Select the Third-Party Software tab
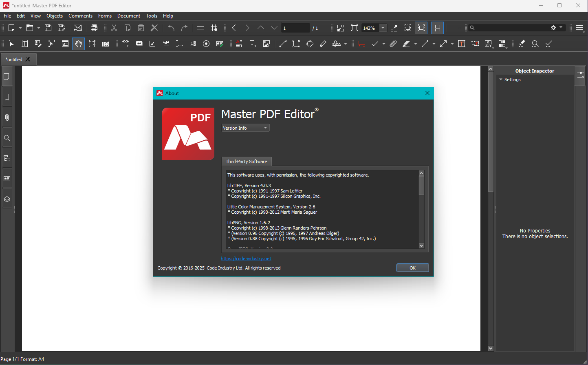588x365 pixels. click(247, 161)
